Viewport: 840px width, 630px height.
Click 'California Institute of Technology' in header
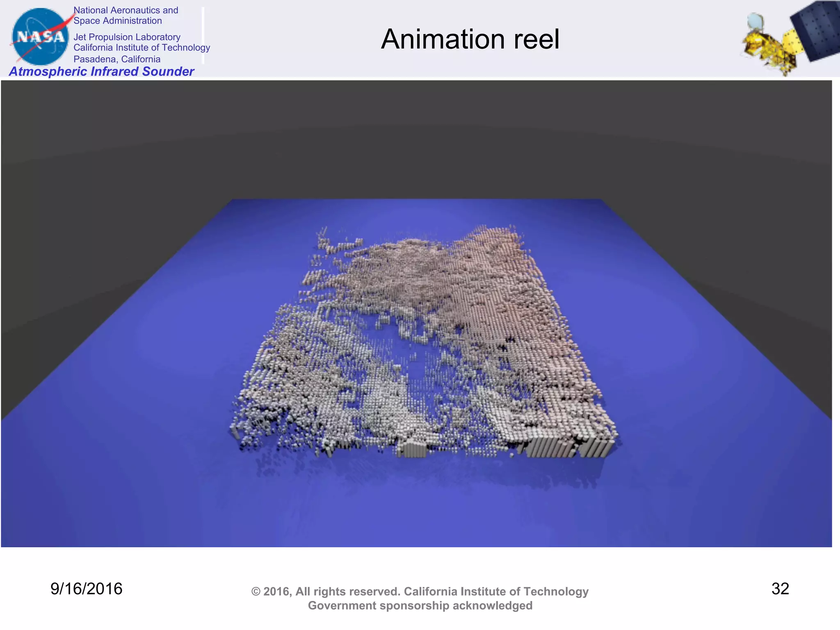142,48
